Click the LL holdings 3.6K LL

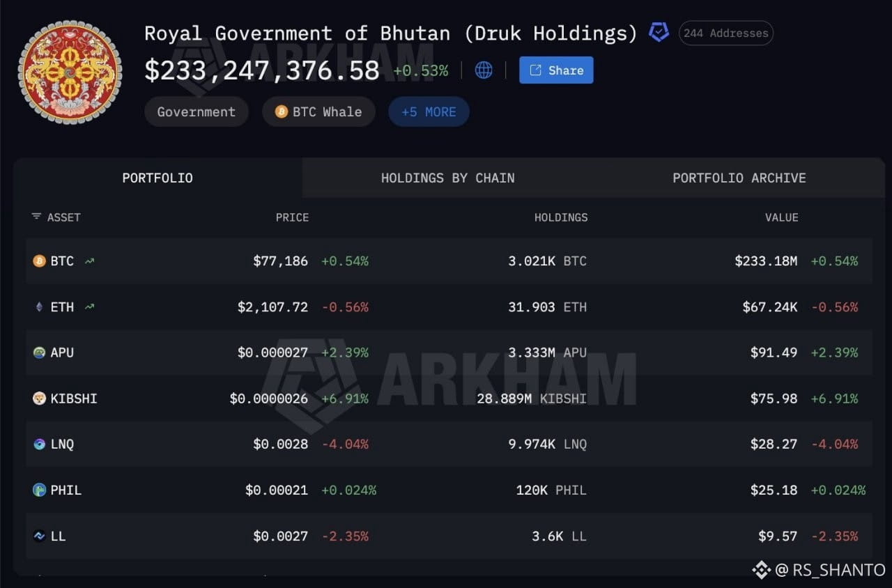tap(560, 536)
